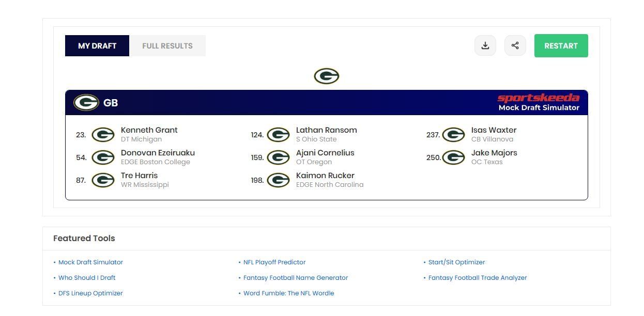
Task: Click the Sportskeeda Mock Draft Simulator logo
Action: pyautogui.click(x=538, y=102)
